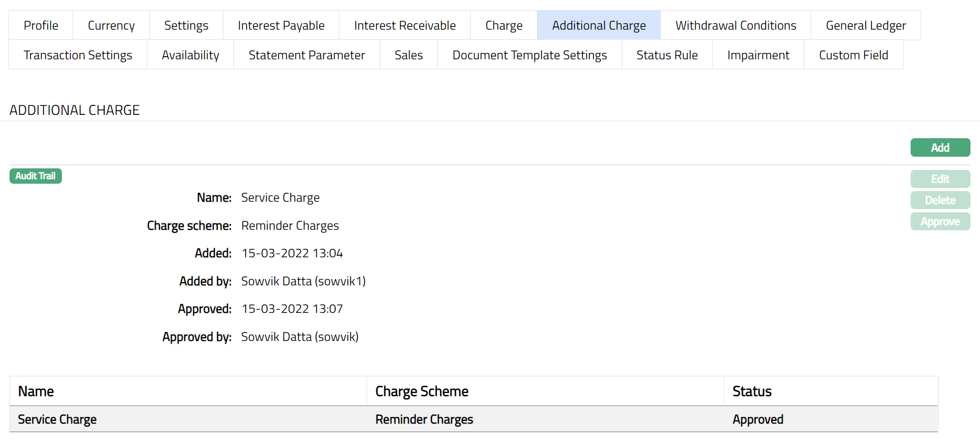Go to Interest Payable tab

[281, 25]
